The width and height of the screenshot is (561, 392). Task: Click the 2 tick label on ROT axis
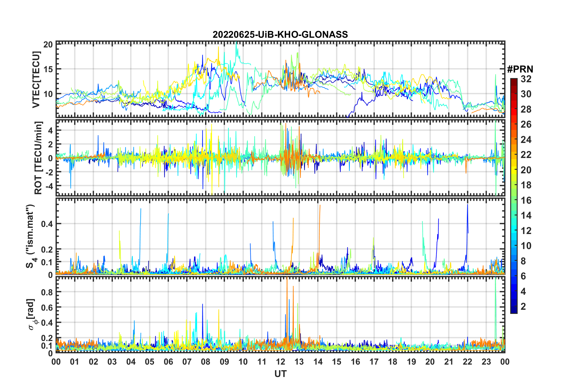coord(50,144)
